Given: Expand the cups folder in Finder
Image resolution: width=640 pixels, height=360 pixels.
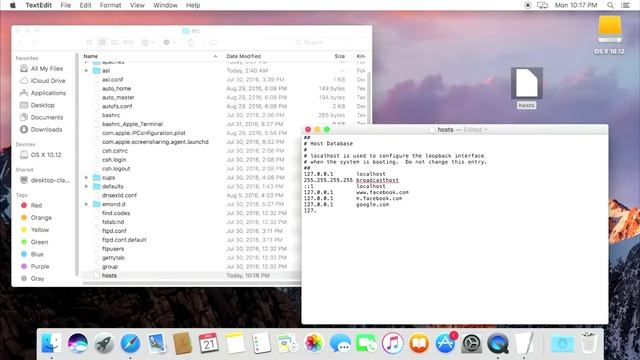Looking at the screenshot, I should pos(86,178).
